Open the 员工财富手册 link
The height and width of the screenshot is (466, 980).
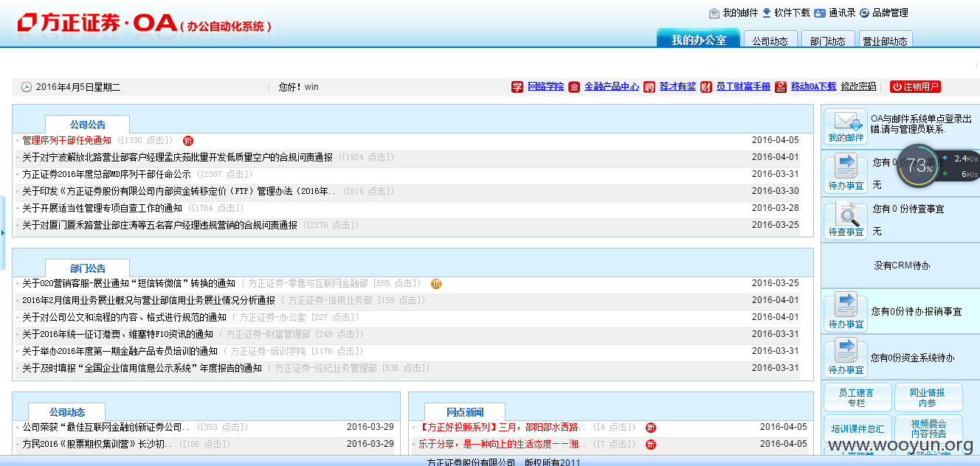point(743,86)
